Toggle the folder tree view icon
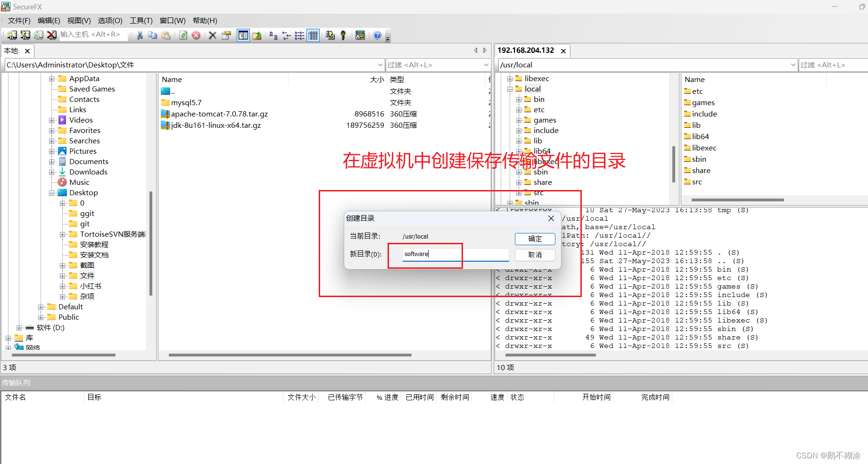This screenshot has width=868, height=464. pyautogui.click(x=243, y=35)
